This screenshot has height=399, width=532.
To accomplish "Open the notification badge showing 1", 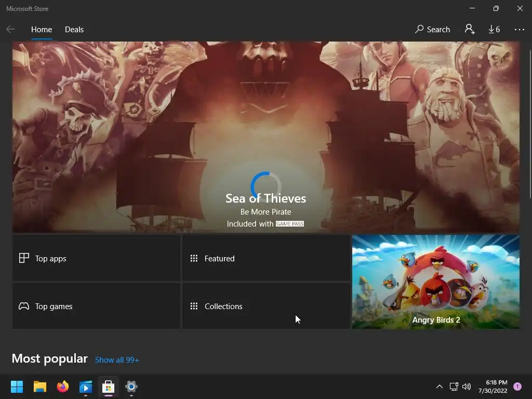I will tap(517, 387).
